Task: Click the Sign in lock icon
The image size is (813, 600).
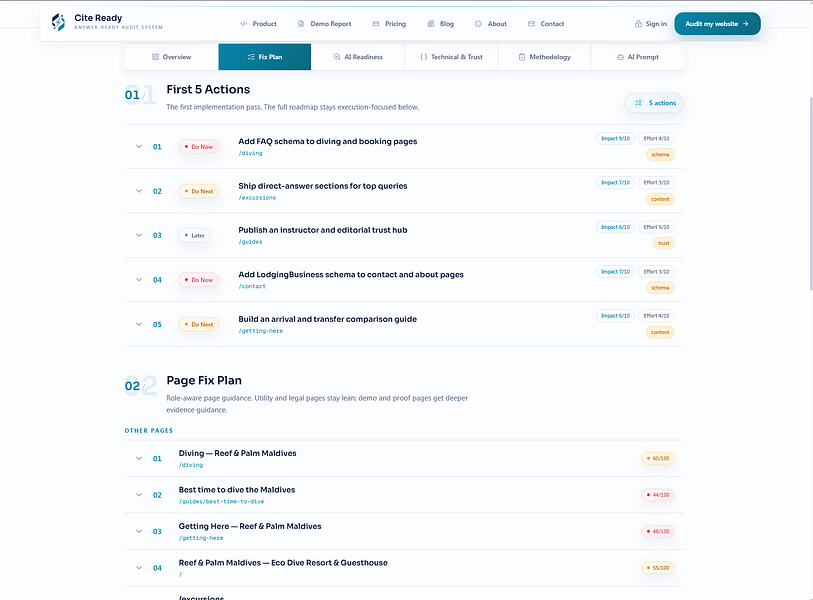Action: (x=638, y=24)
